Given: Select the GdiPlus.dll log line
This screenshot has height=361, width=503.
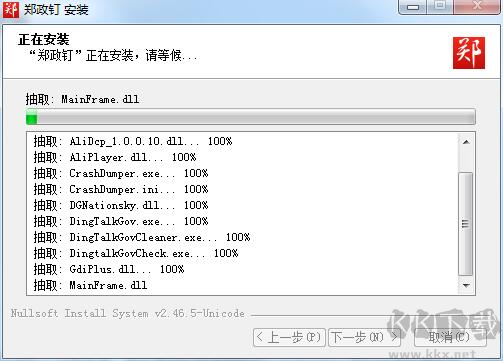Looking at the screenshot, I should click(x=109, y=269).
